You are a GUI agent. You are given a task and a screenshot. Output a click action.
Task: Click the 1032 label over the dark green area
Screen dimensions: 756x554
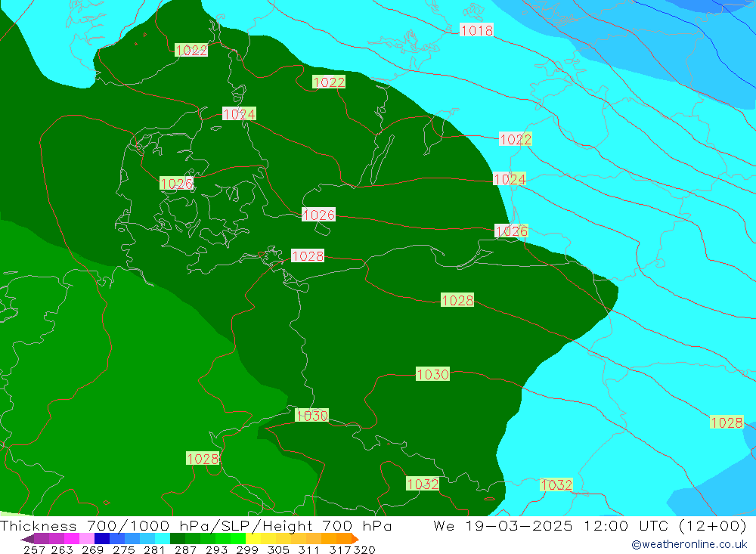click(x=423, y=484)
